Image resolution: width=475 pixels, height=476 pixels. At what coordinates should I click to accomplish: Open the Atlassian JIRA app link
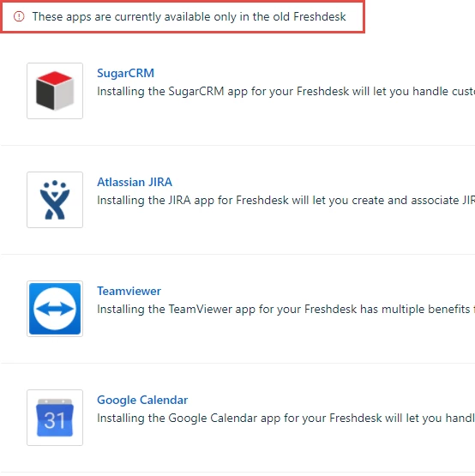(135, 182)
